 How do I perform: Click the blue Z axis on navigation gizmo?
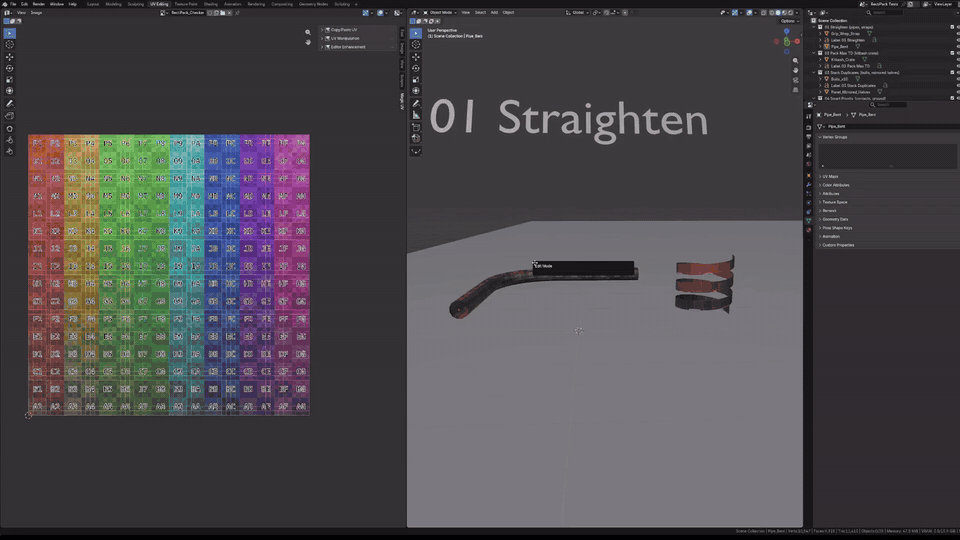pos(787,31)
